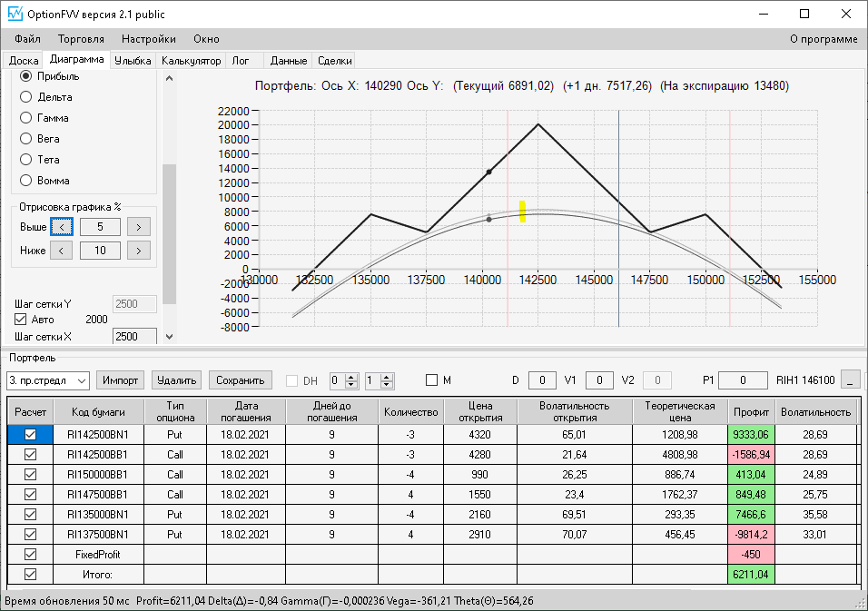868x611 pixels.
Task: Click the green total profit cell 6211,04
Action: pos(751,574)
